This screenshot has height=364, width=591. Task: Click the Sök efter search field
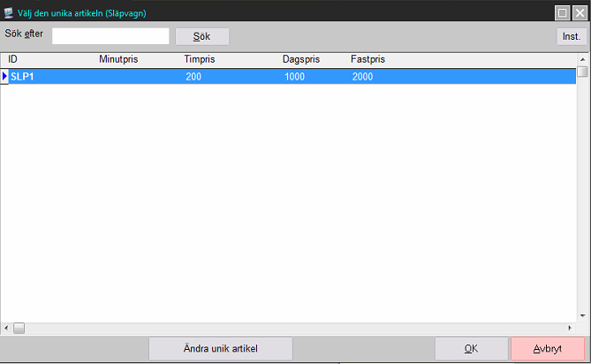point(110,36)
